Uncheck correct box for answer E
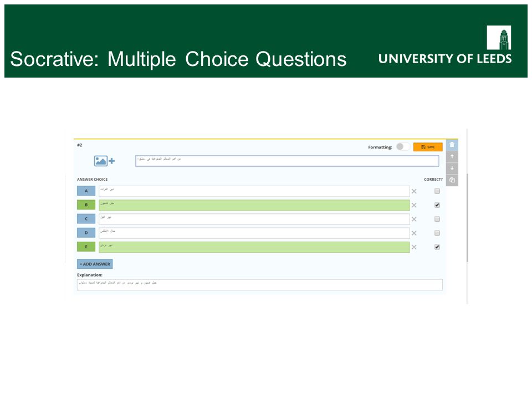Image resolution: width=532 pixels, height=399 pixels. 437,247
